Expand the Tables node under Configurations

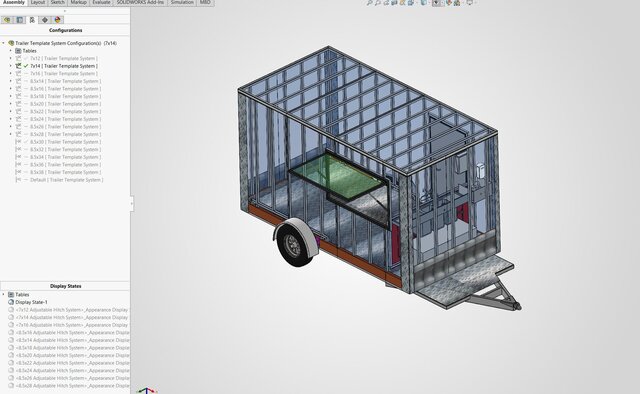[11, 51]
